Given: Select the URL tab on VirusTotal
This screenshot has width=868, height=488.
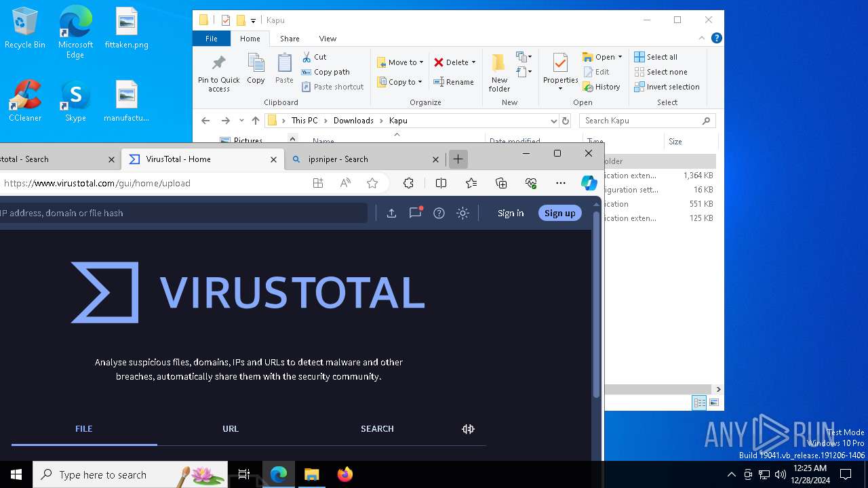Looking at the screenshot, I should pos(231,428).
